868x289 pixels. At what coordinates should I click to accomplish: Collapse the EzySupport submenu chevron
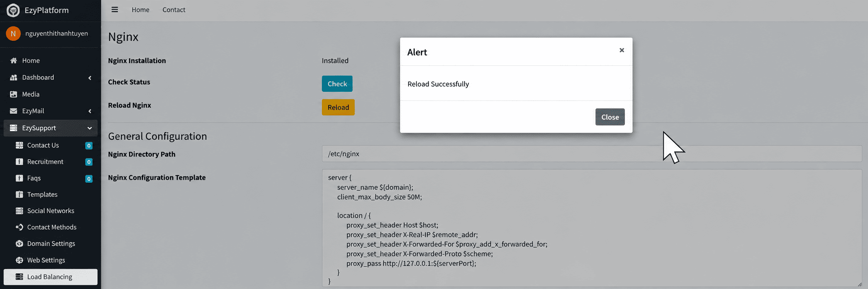(90, 128)
